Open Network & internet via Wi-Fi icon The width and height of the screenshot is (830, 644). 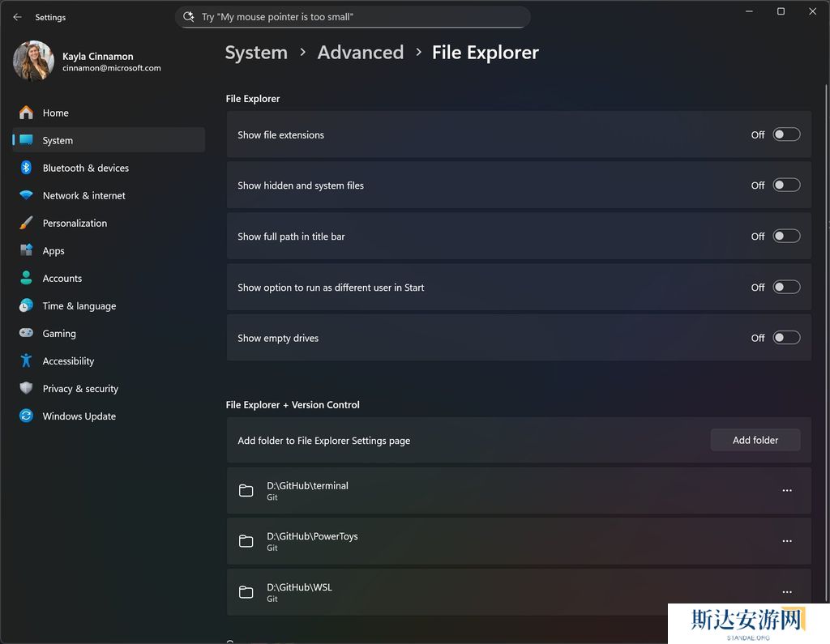pos(26,195)
